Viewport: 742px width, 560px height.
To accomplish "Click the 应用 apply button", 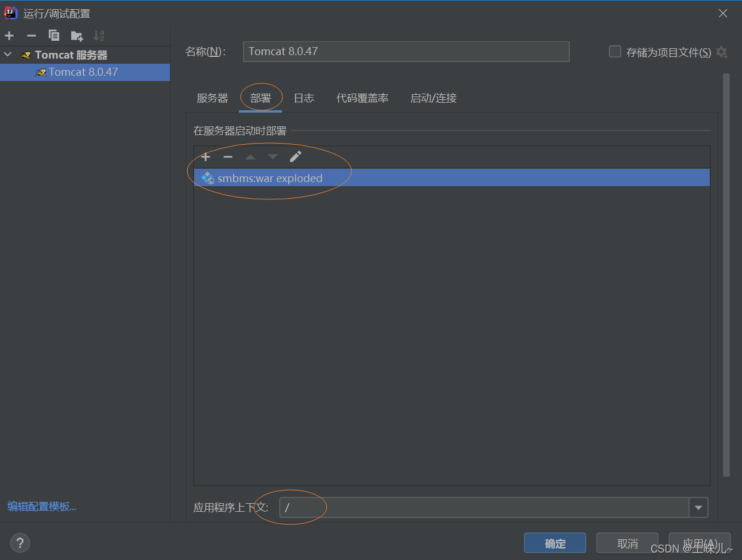I will click(x=700, y=543).
